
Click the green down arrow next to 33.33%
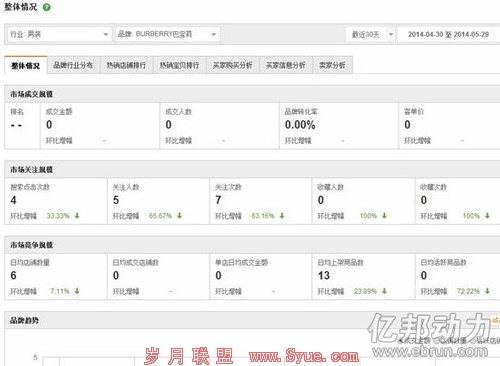[77, 216]
